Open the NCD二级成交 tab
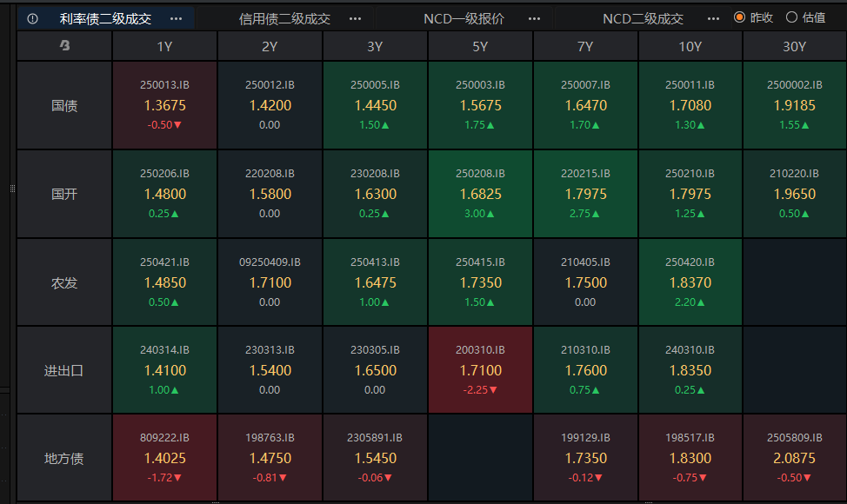 tap(643, 18)
